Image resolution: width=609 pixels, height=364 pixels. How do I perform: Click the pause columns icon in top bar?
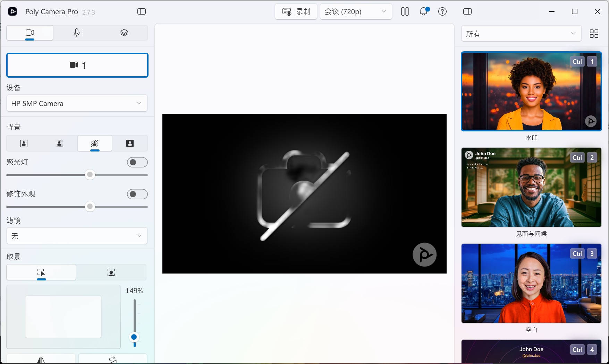coord(405,11)
